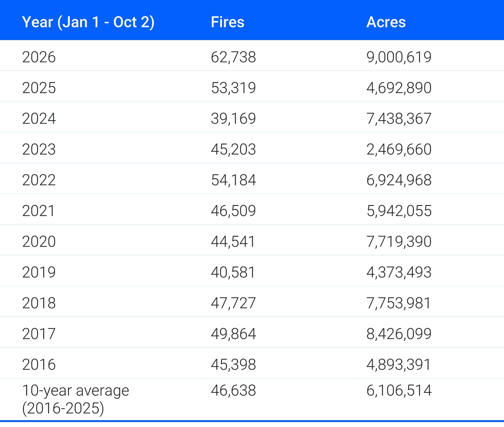Select the fires value '39,169'
Image resolution: width=504 pixels, height=427 pixels.
point(233,119)
